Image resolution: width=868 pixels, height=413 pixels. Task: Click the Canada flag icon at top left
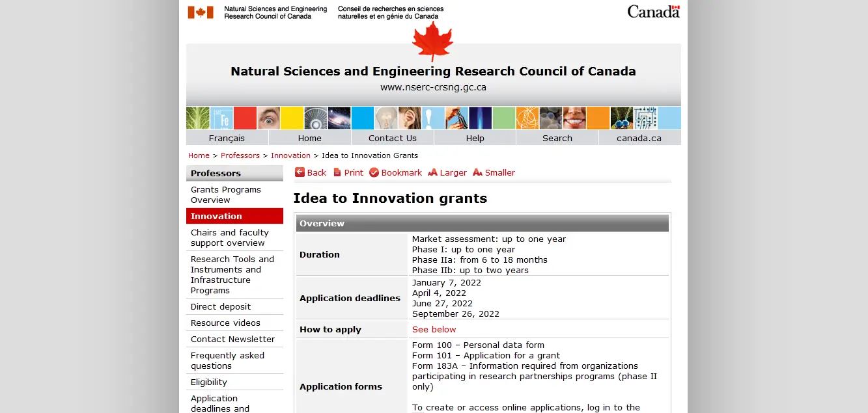201,12
